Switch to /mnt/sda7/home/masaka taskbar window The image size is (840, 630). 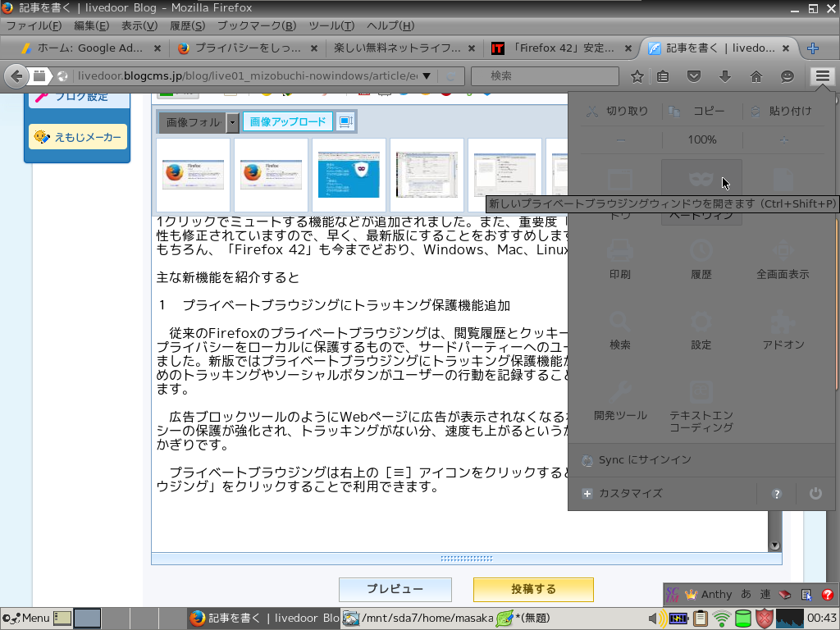[418, 619]
